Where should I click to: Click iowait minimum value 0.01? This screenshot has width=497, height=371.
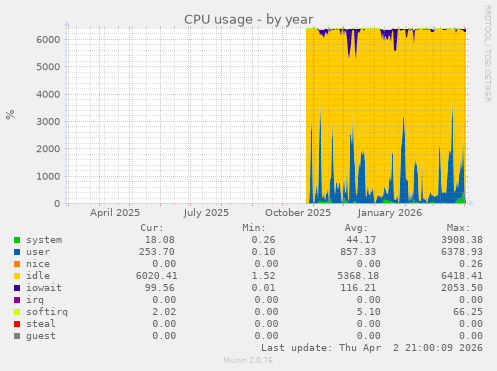coord(263,288)
